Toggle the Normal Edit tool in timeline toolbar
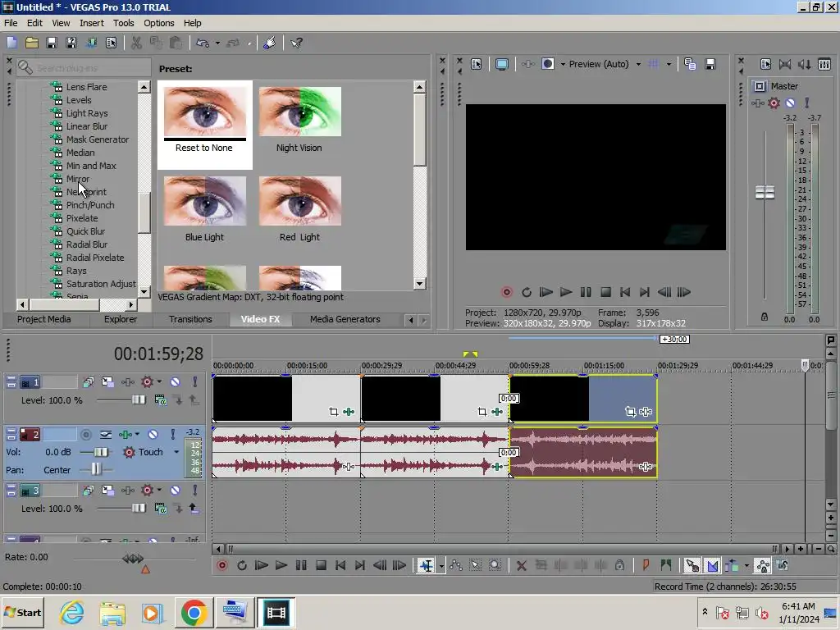 click(427, 566)
